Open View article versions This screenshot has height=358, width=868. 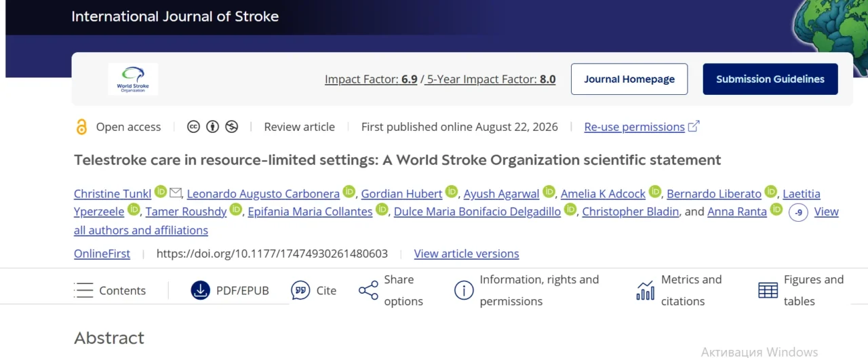[x=467, y=254]
